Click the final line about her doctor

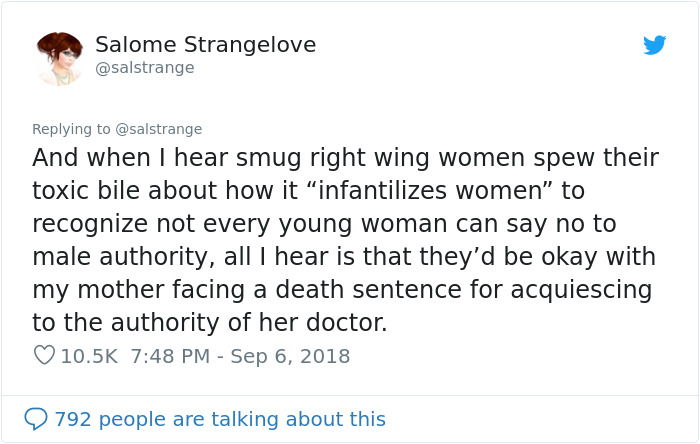click(209, 323)
